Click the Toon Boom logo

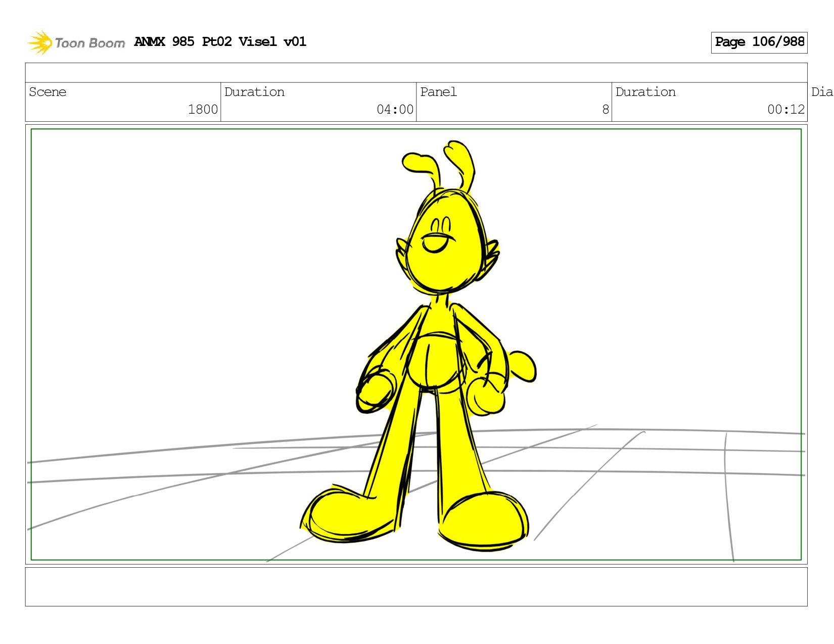(x=76, y=42)
